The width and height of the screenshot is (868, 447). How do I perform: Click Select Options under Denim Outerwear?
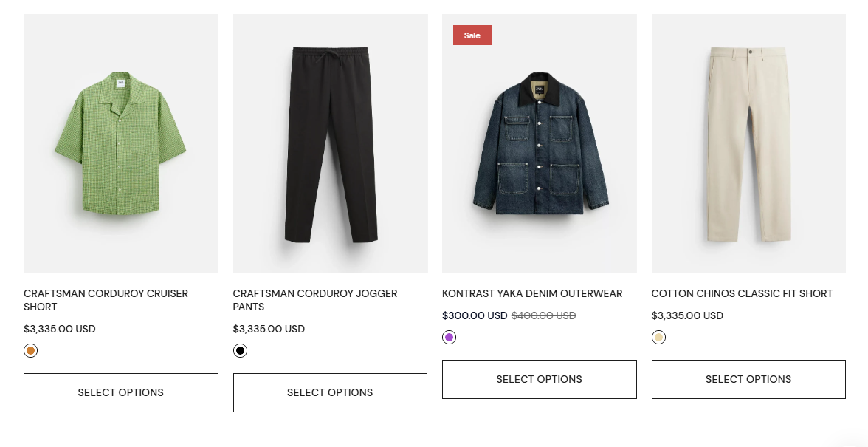pyautogui.click(x=539, y=379)
